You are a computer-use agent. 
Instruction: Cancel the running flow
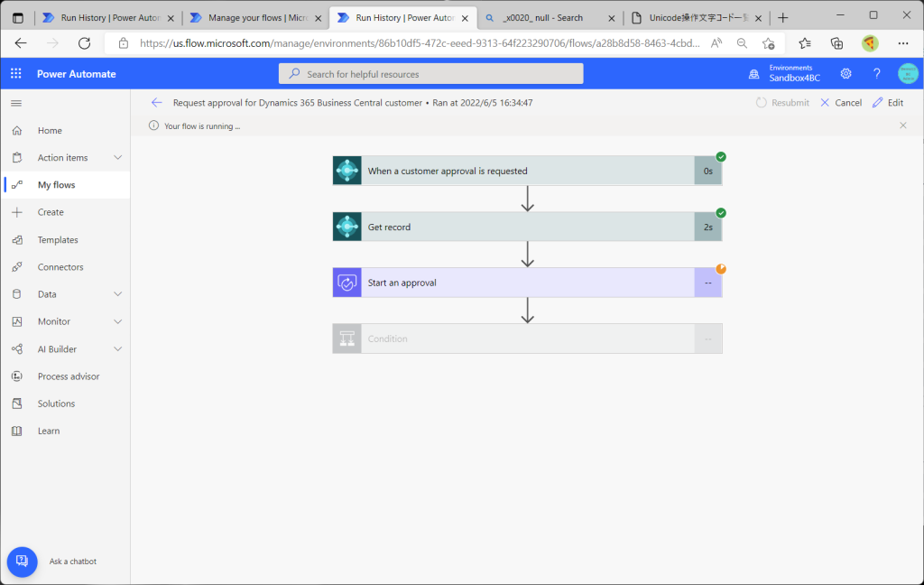pyautogui.click(x=841, y=103)
